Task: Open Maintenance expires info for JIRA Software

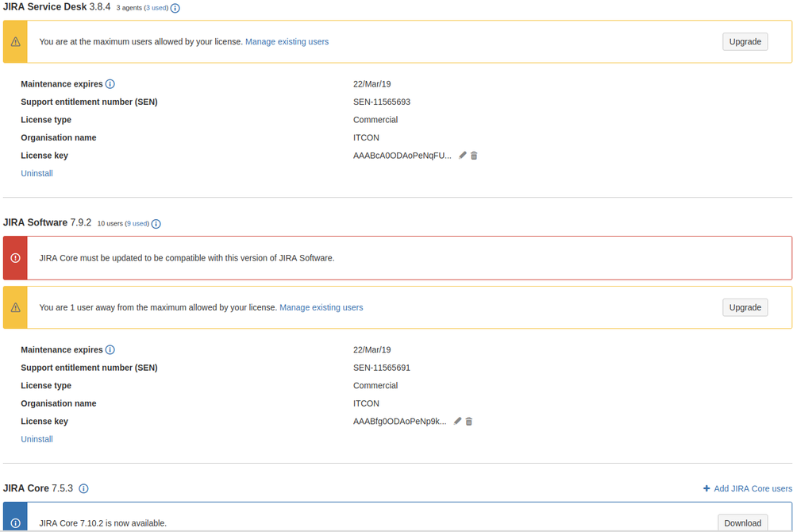Action: [x=110, y=350]
